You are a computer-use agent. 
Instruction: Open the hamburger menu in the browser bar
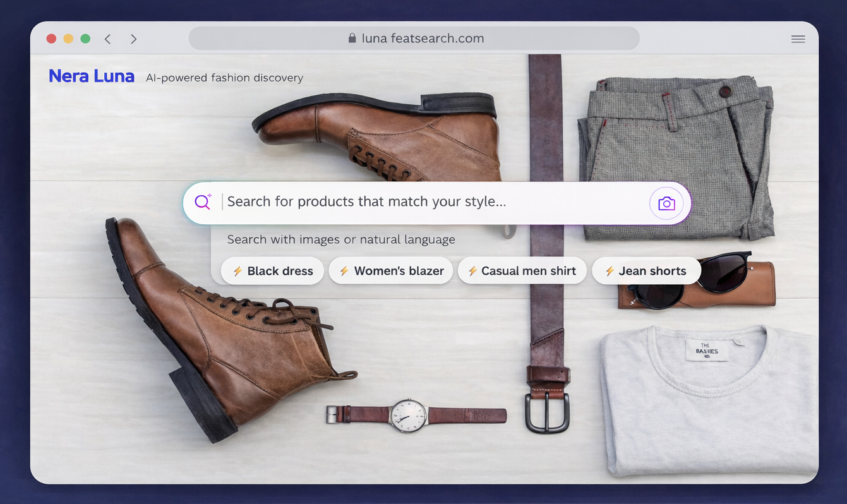coord(798,39)
